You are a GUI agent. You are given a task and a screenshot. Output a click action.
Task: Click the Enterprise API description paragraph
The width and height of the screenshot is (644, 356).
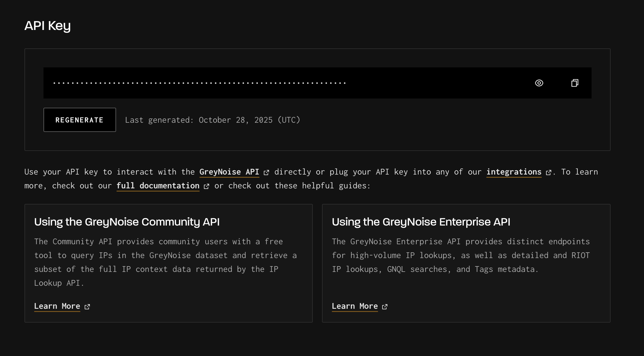[x=461, y=255]
